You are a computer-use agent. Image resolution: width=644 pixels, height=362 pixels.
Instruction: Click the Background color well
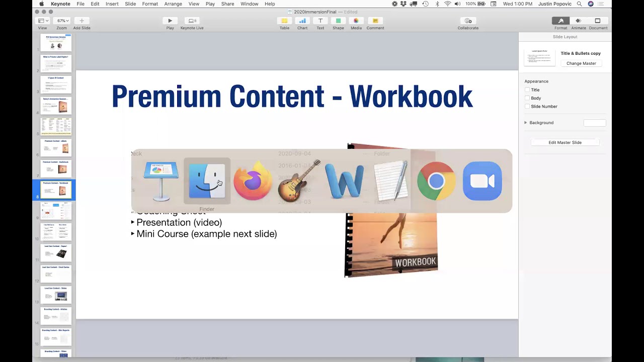(595, 123)
